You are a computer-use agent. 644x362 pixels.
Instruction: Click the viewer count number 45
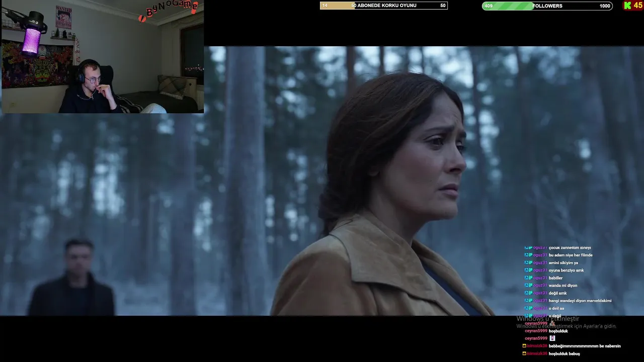tap(638, 6)
